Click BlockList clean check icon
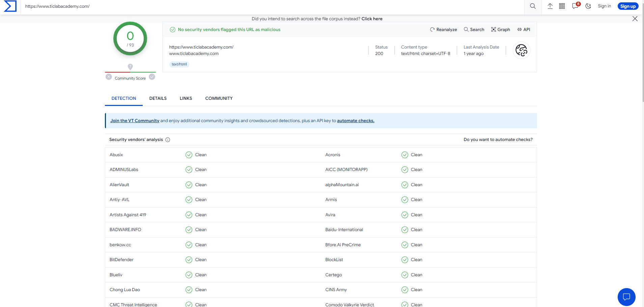 tap(405, 260)
